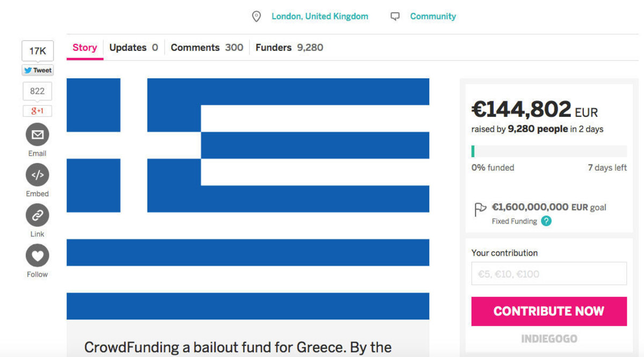Open London, United Kingdom link
Image resolution: width=644 pixels, height=357 pixels.
320,16
